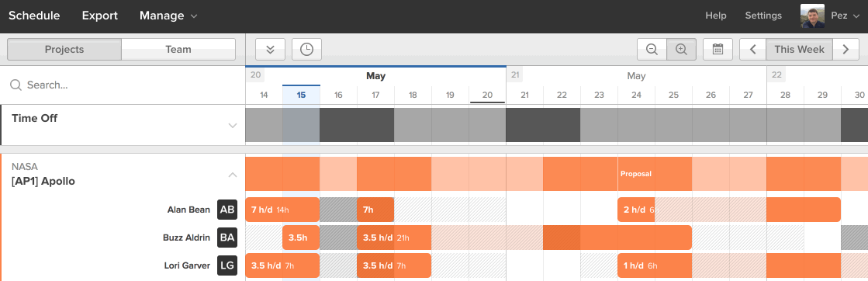Click the Pez profile avatar
This screenshot has height=281, width=868.
813,16
